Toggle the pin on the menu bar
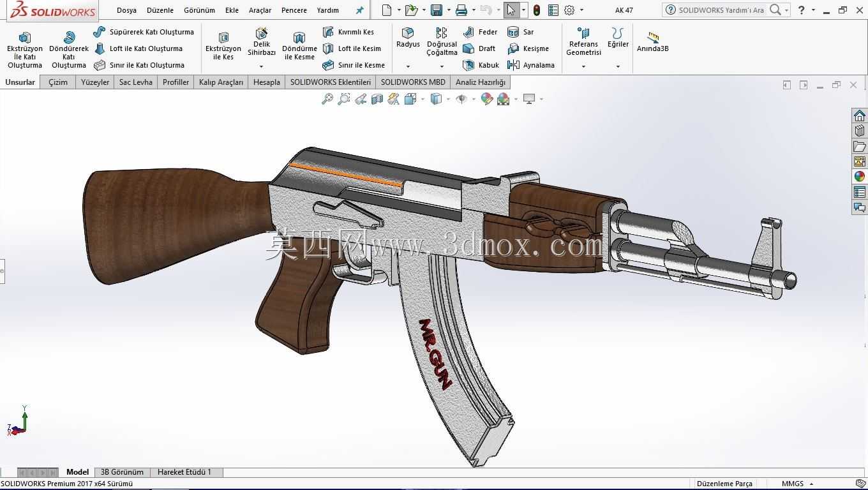The image size is (868, 490). [360, 10]
